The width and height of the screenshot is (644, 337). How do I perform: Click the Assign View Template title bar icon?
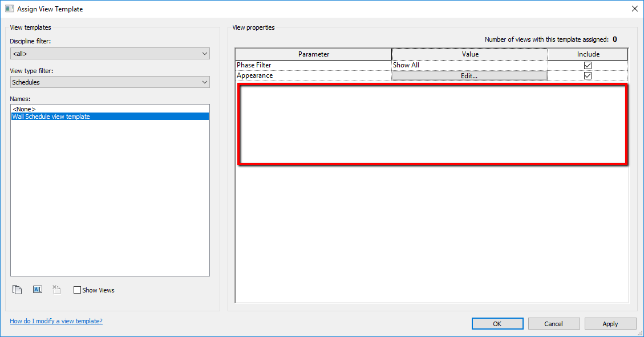coord(8,9)
